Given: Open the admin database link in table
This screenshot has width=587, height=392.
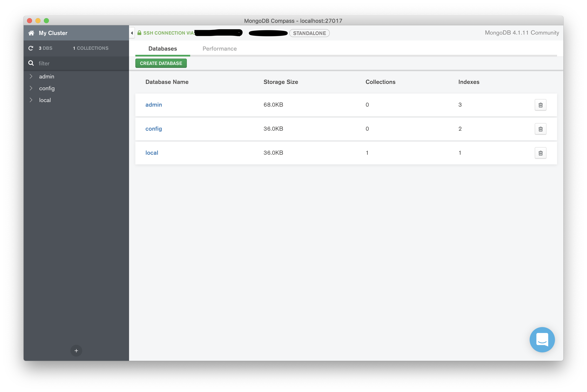Looking at the screenshot, I should click(153, 105).
